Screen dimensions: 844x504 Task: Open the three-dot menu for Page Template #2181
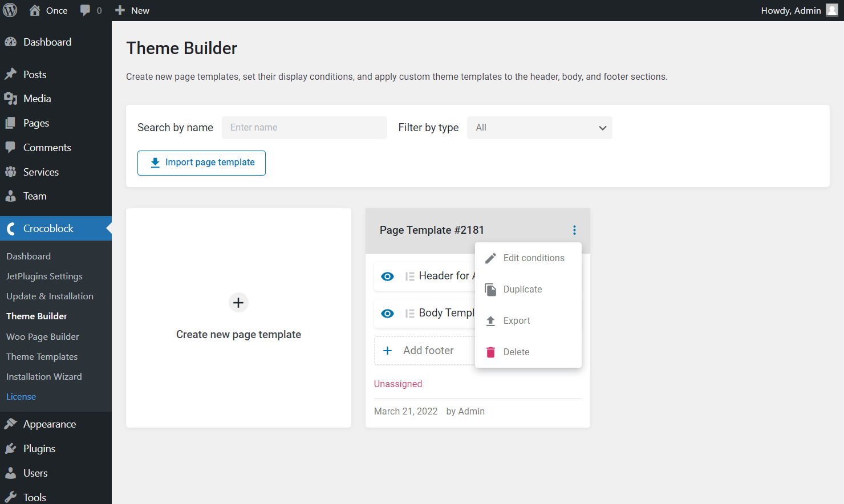(x=574, y=230)
